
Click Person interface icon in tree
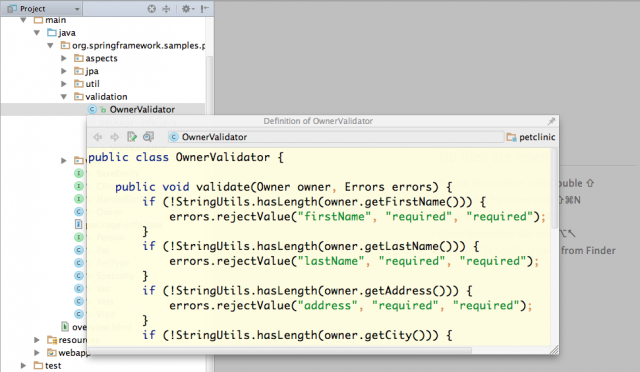(79, 237)
